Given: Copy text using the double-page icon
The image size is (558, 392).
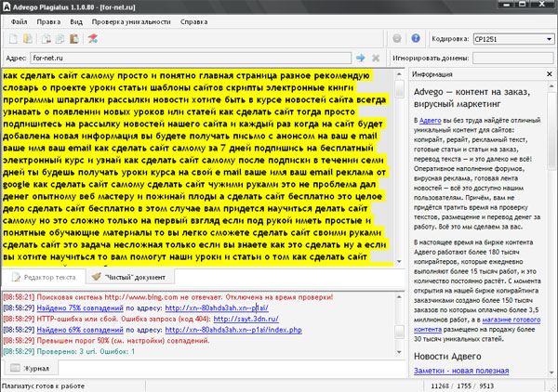Looking at the screenshot, I should click(x=60, y=39).
